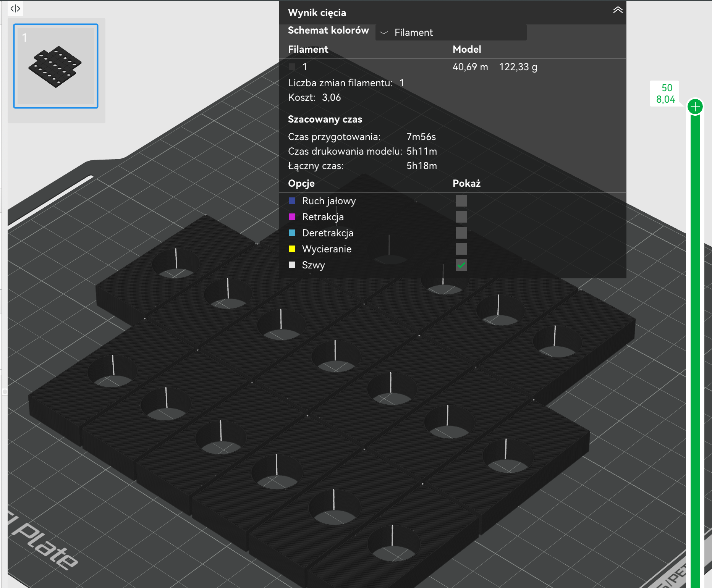The height and width of the screenshot is (588, 712).
Task: Collapse the Wynik cięcia panel with double chevron
Action: click(x=617, y=10)
